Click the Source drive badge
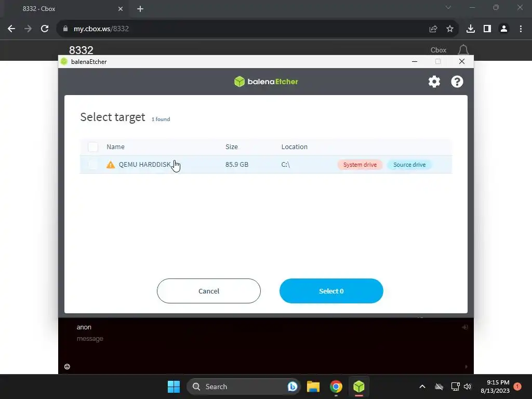Image resolution: width=532 pixels, height=399 pixels. 409,165
